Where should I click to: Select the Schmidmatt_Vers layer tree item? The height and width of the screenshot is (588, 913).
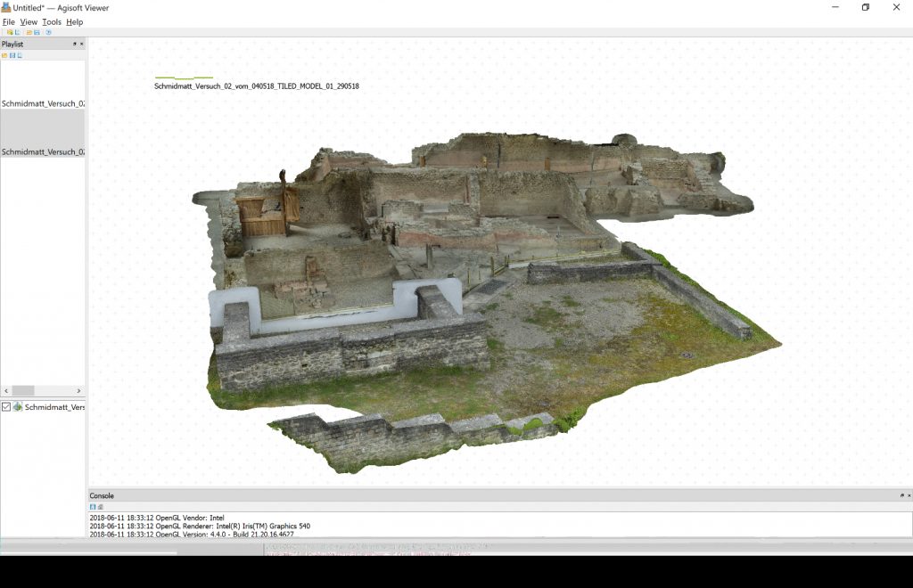pyautogui.click(x=53, y=407)
